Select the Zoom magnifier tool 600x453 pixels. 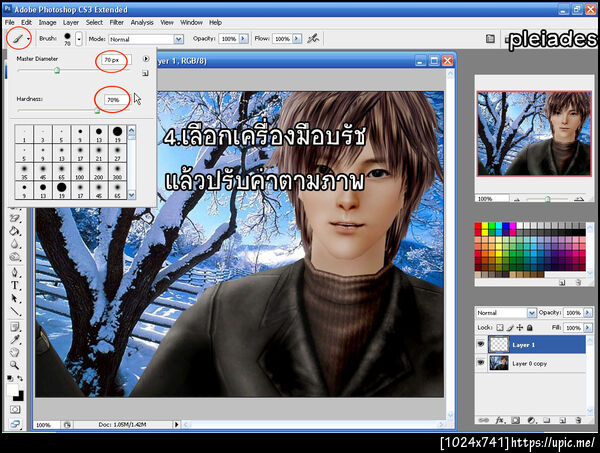pyautogui.click(x=15, y=365)
